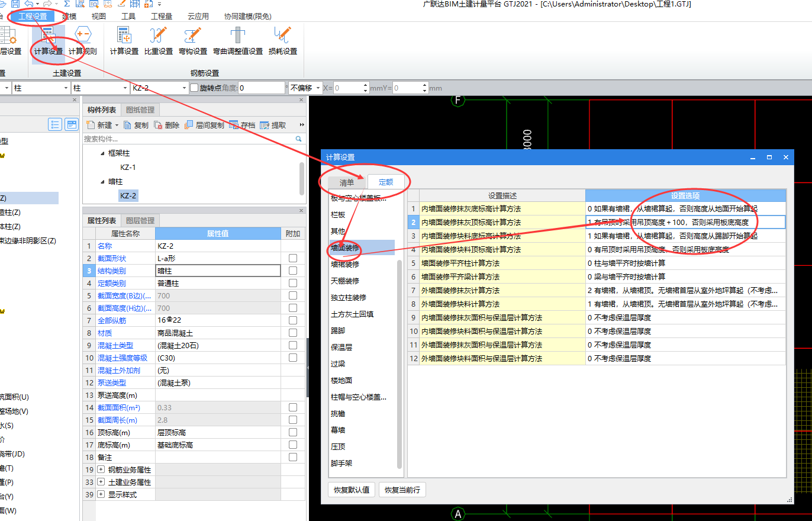Click the save icon in quick access toolbar
The image size is (812, 521).
[x=17, y=4]
